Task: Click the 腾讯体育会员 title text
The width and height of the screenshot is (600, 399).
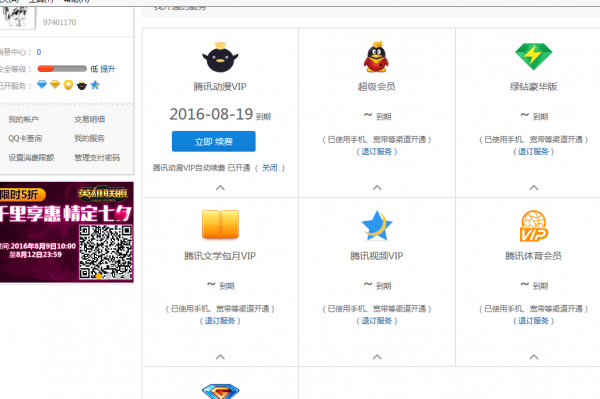Action: click(533, 256)
